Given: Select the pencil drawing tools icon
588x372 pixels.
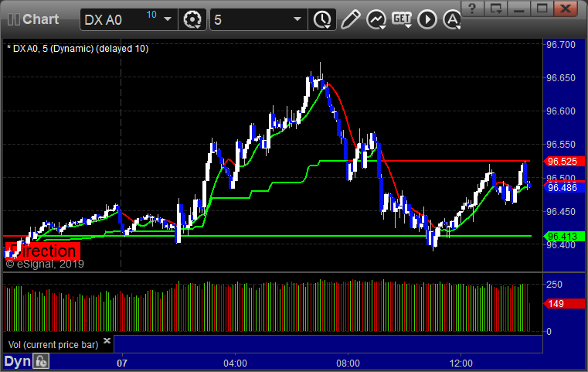Looking at the screenshot, I should [350, 19].
